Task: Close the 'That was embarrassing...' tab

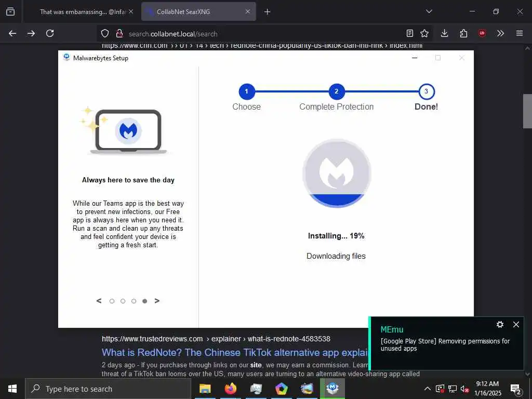Action: click(131, 11)
